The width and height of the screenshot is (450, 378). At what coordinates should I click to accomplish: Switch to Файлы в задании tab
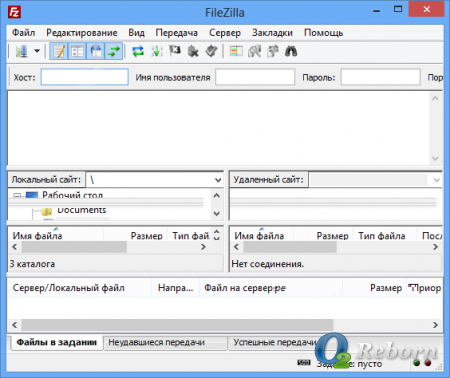pos(56,342)
